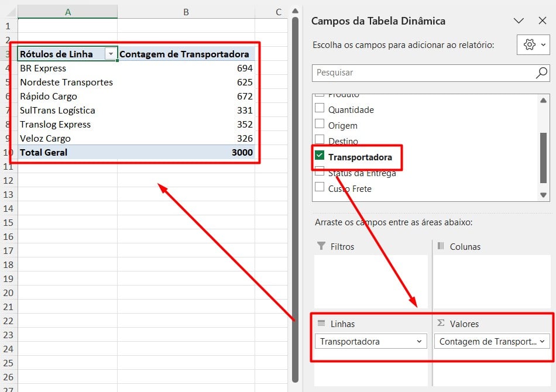The height and width of the screenshot is (392, 556).
Task: Collapse the pane using the chevron near the close button
Action: tap(519, 20)
